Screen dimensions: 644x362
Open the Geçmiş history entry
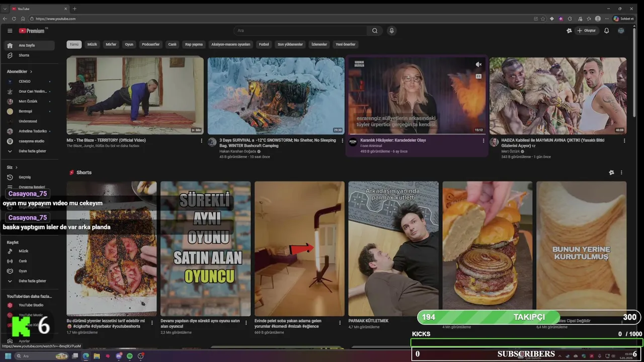(x=30, y=177)
